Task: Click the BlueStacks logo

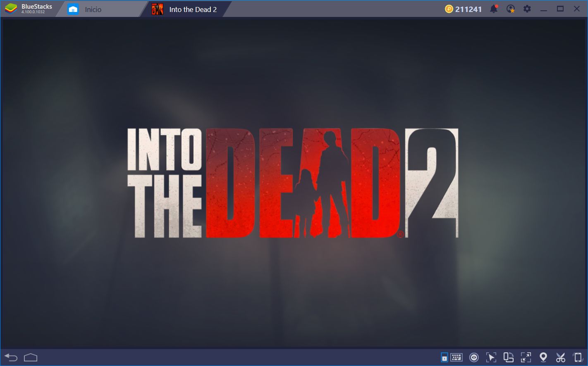Action: point(11,9)
